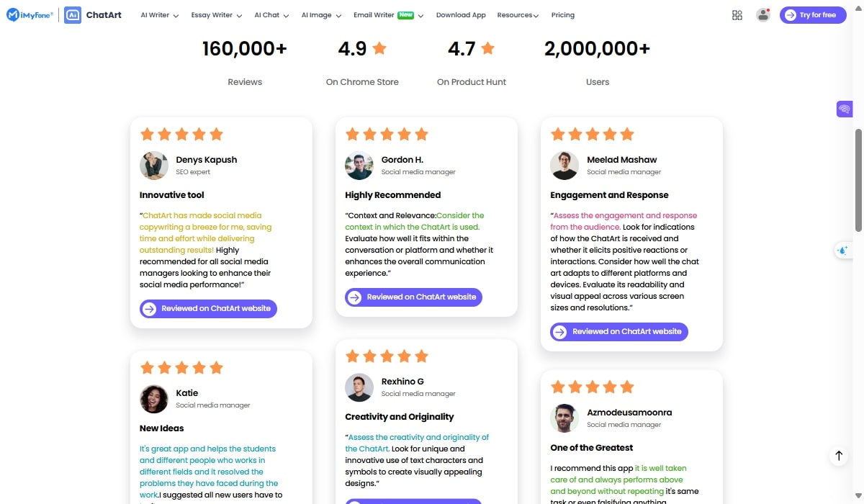Click the iMyFone logo

pos(30,15)
